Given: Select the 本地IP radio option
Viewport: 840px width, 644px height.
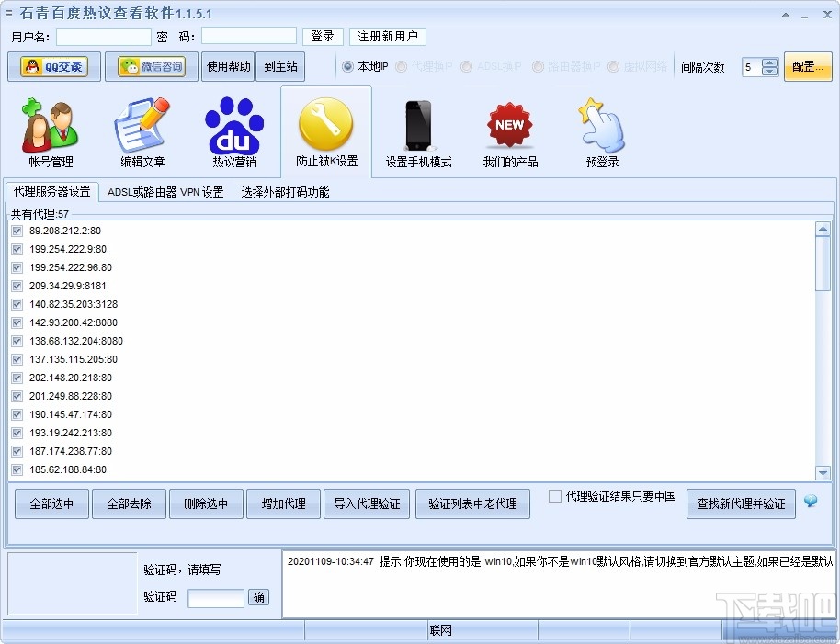Looking at the screenshot, I should point(346,65).
